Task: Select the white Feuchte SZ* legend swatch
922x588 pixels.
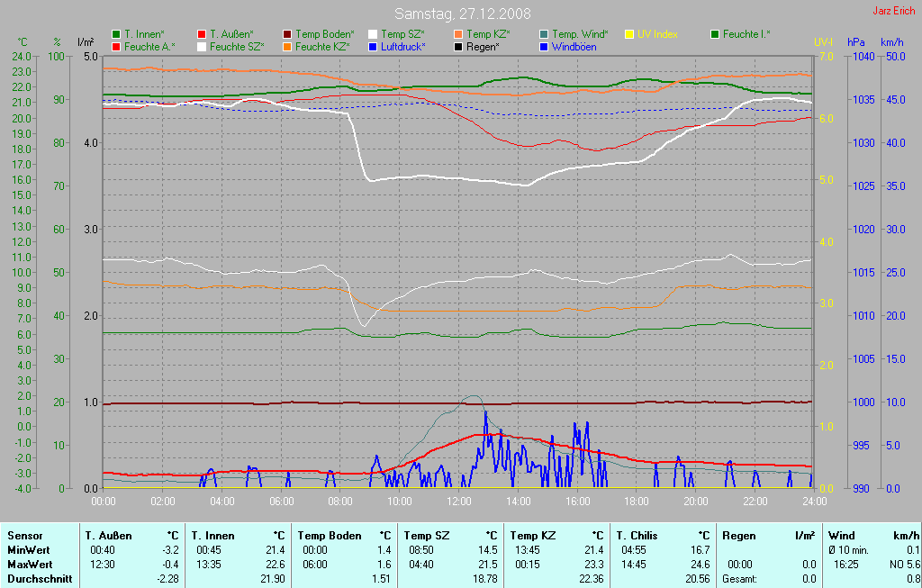Action: 202,47
